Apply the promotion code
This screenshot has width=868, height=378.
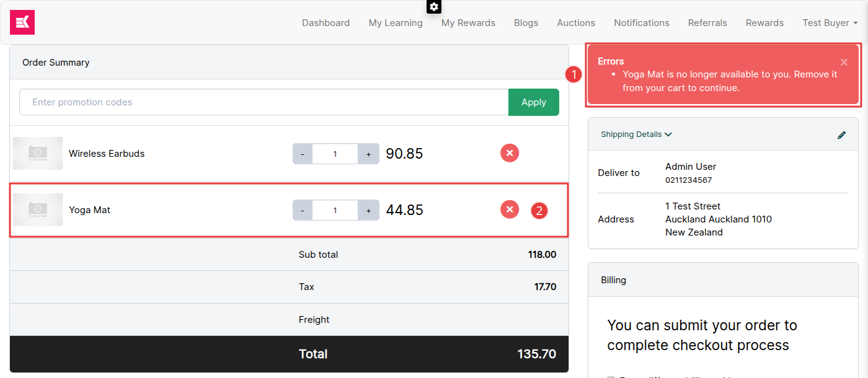click(x=534, y=102)
